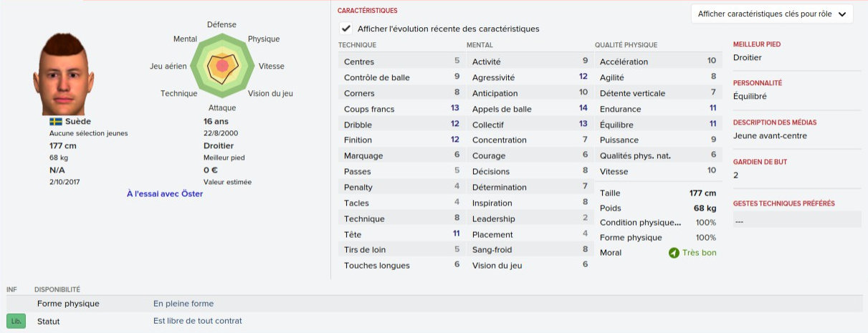The width and height of the screenshot is (868, 333).
Task: Click the dropdown chevron arrow
Action: pyautogui.click(x=841, y=14)
